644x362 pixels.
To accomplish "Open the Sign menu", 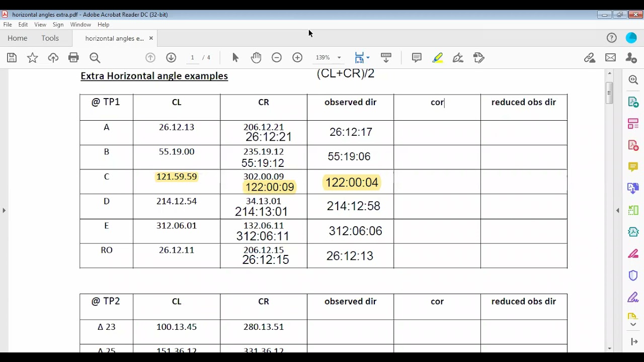I will click(x=58, y=24).
